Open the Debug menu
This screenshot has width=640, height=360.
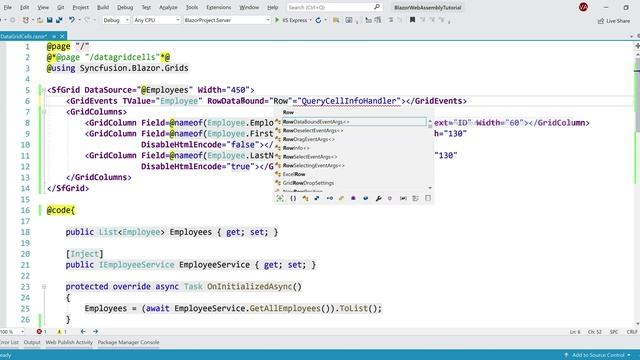[125, 7]
